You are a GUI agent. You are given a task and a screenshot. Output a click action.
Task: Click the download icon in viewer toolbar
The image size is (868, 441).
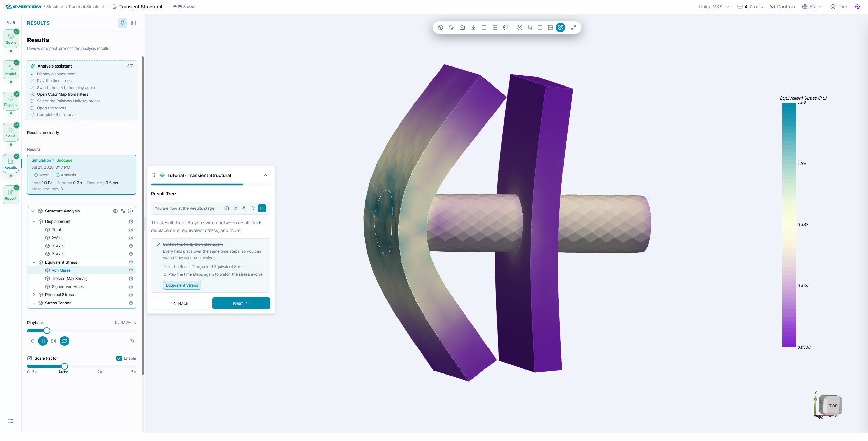pyautogui.click(x=473, y=27)
